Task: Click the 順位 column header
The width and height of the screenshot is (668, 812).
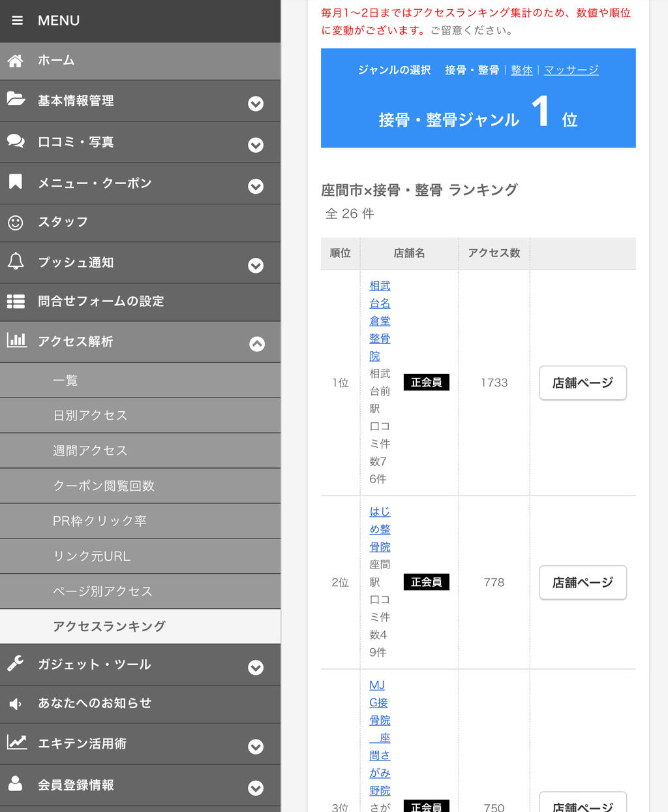Action: (x=341, y=253)
